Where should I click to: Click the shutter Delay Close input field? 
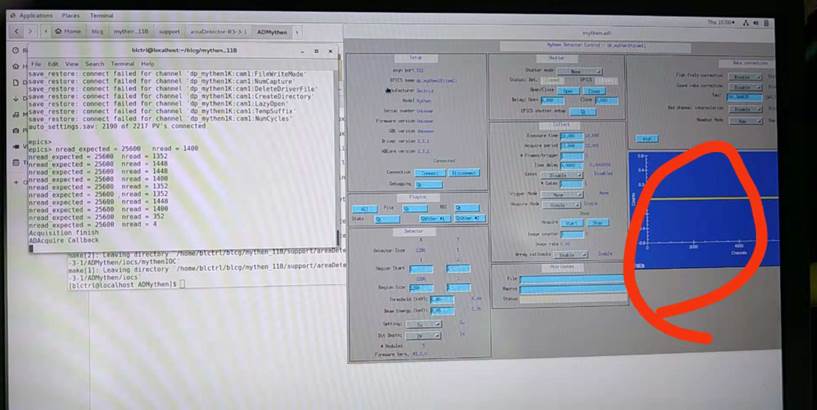(x=606, y=101)
